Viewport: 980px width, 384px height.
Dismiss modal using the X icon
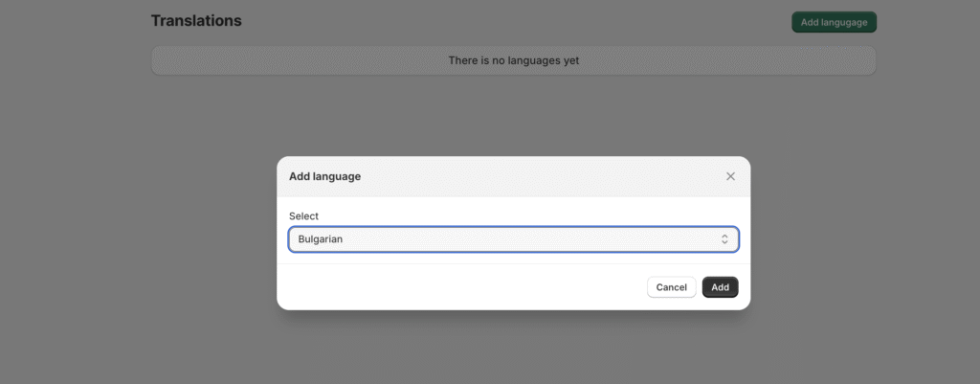(x=730, y=176)
